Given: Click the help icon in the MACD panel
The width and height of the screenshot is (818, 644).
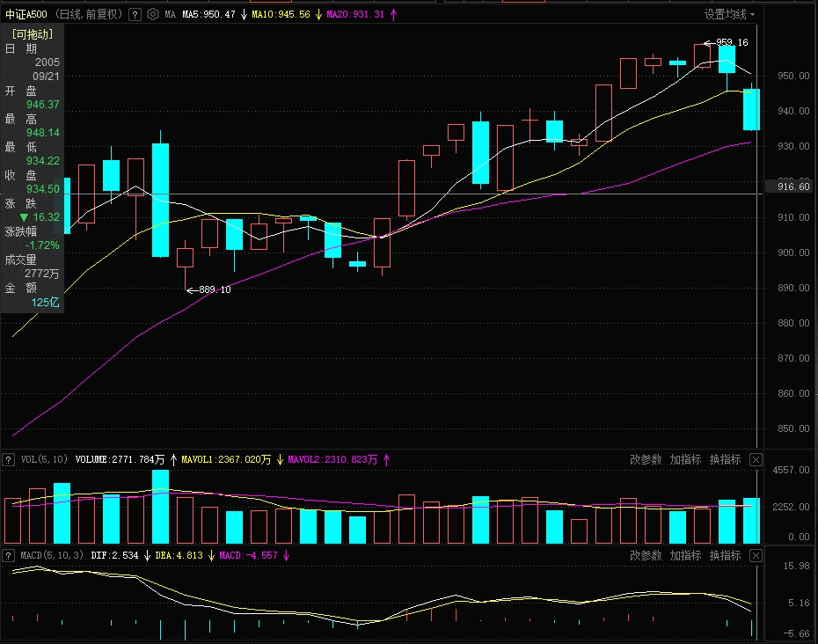Looking at the screenshot, I should click(8, 555).
